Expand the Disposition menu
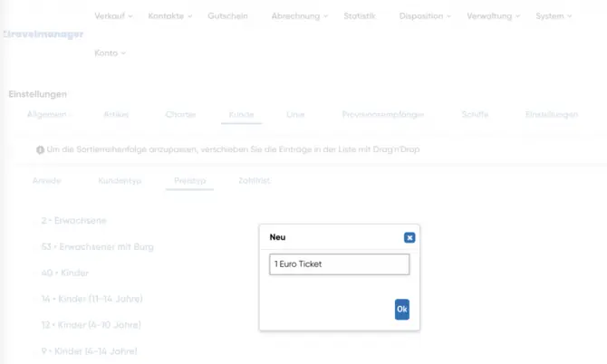Image resolution: width=607 pixels, height=364 pixels. point(425,16)
